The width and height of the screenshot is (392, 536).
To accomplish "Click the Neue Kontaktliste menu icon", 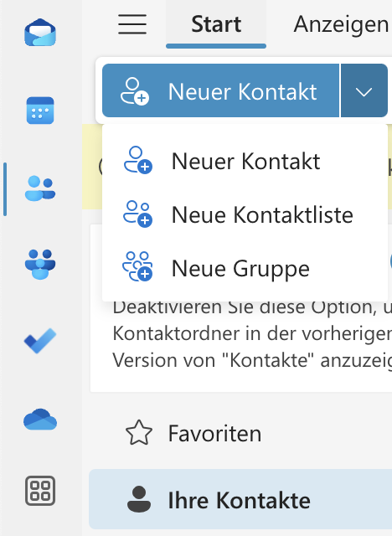I will coord(137,214).
